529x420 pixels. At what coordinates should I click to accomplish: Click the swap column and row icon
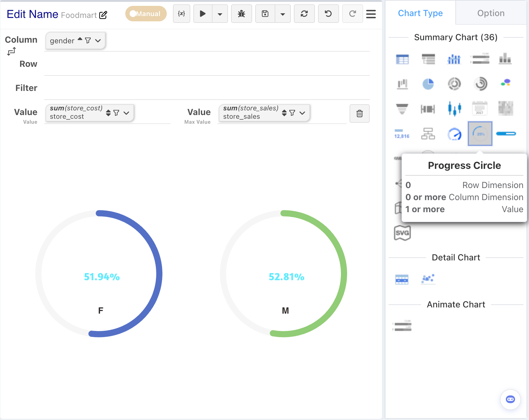[x=11, y=51]
